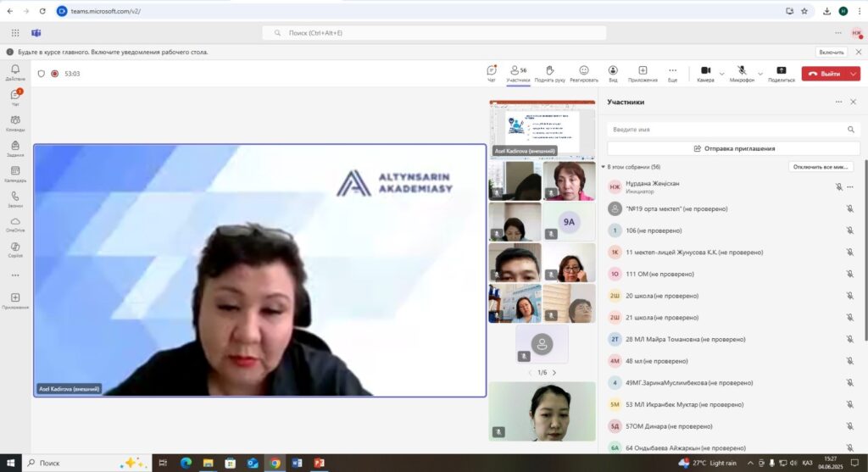868x472 pixels.
Task: Select the 9А participant tile
Action: coord(569,222)
